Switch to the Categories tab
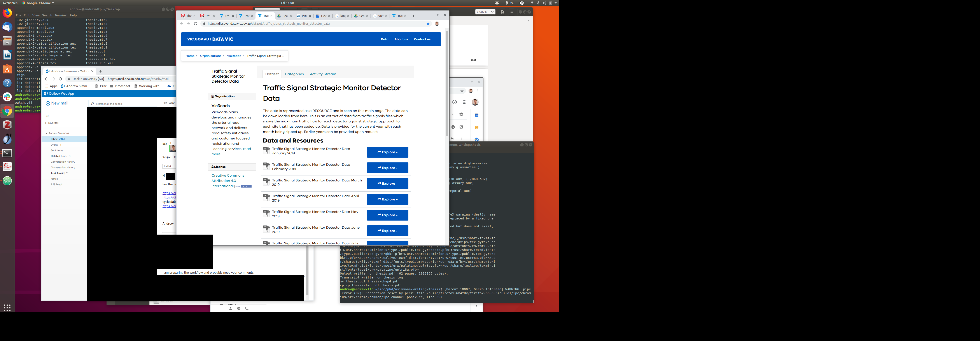This screenshot has height=341, width=980. pos(294,74)
